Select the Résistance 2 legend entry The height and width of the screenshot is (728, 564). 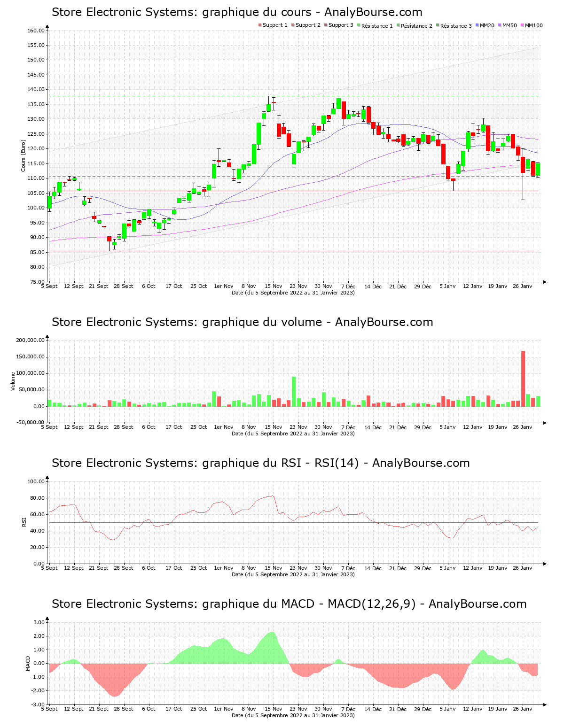[x=415, y=25]
